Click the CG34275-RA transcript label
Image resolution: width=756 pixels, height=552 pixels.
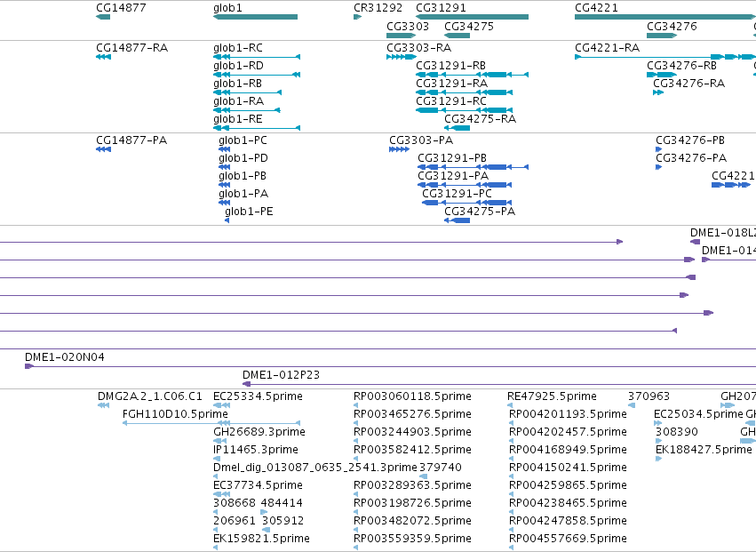pos(481,119)
